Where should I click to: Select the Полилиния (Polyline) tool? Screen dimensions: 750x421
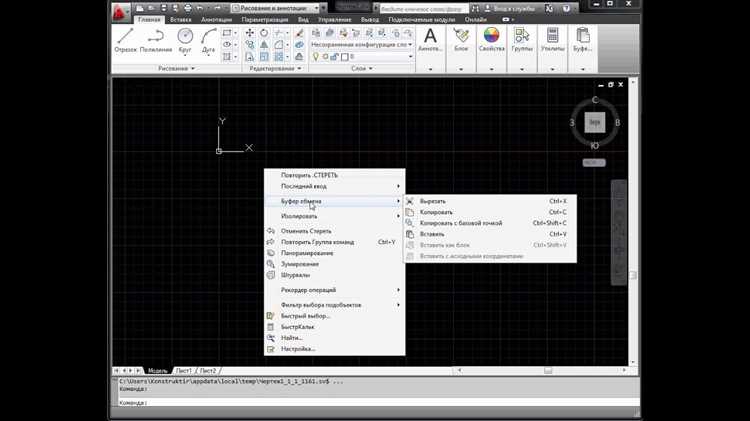click(x=155, y=40)
